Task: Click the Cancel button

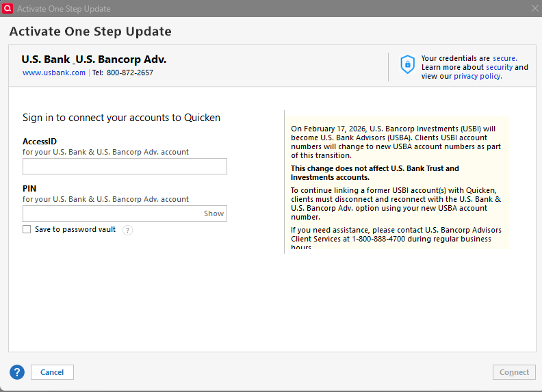Action: 52,372
